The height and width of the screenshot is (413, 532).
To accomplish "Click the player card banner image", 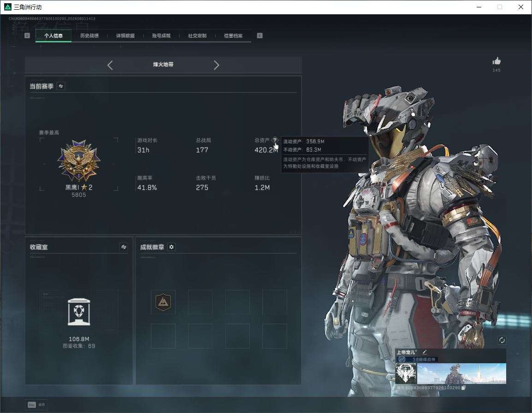I will [x=461, y=373].
